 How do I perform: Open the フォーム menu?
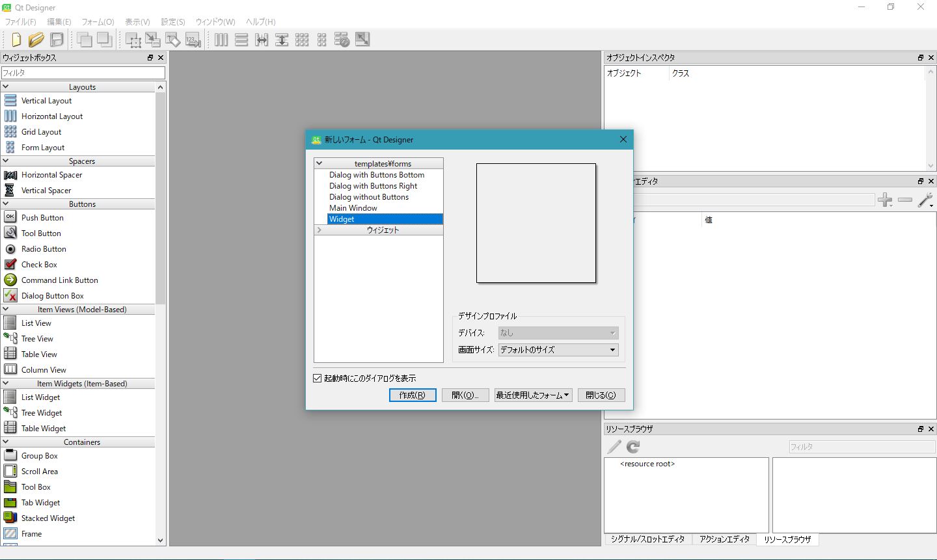coord(98,21)
